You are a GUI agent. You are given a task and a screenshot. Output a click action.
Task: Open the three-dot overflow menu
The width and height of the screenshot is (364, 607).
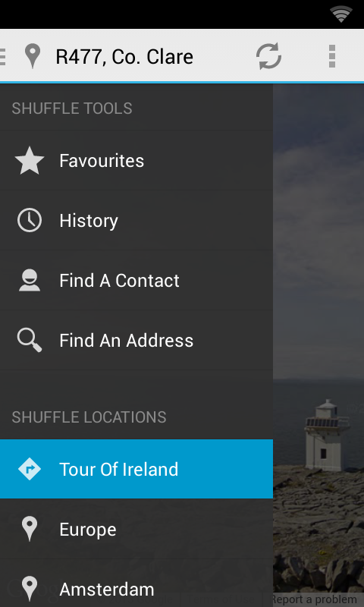click(332, 56)
